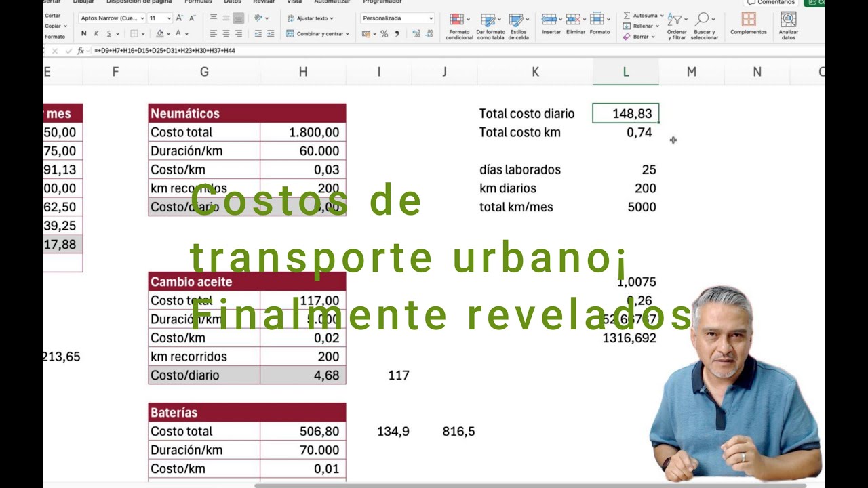Open Buscar y seleccionar
This screenshot has height=488, width=868.
705,26
